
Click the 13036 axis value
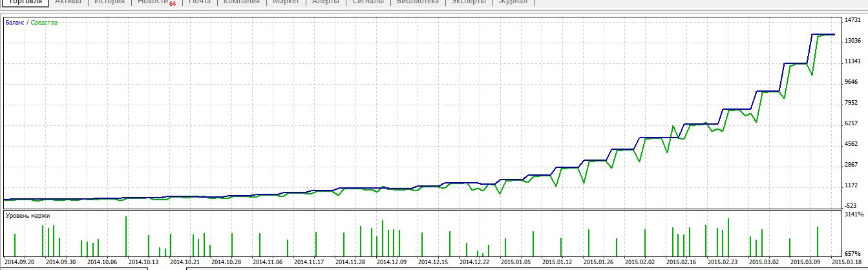coord(853,41)
